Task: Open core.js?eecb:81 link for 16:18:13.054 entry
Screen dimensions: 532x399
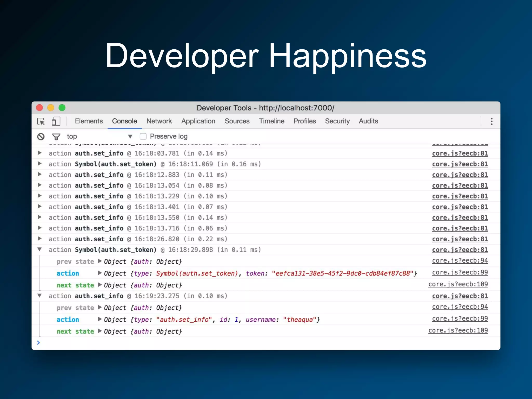Action: click(460, 185)
